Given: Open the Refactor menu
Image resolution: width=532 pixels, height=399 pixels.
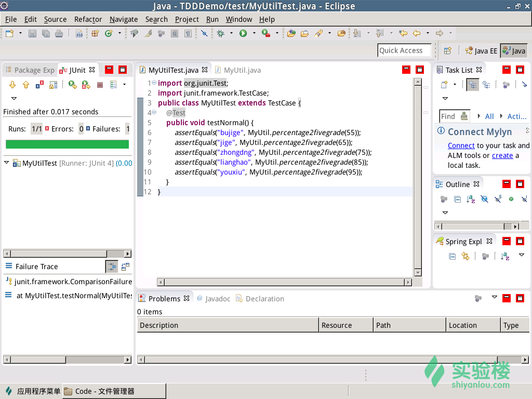Looking at the screenshot, I should tap(88, 19).
